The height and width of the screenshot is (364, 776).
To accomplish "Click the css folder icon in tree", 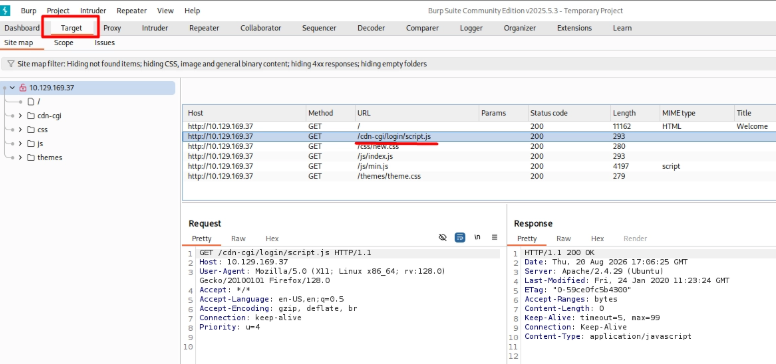I will pyautogui.click(x=31, y=130).
